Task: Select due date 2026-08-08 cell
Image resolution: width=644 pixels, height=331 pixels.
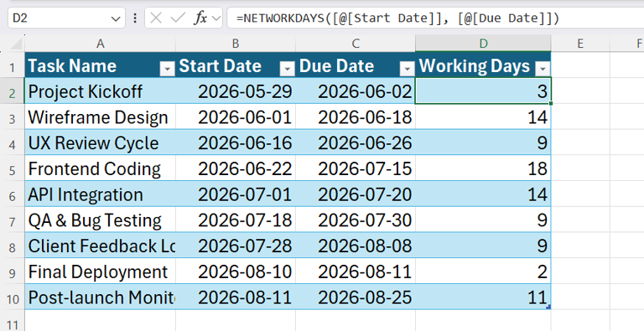Action: [356, 246]
